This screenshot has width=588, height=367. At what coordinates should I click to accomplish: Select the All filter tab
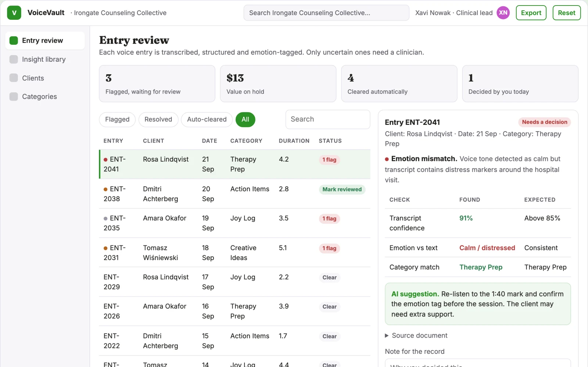coord(245,119)
